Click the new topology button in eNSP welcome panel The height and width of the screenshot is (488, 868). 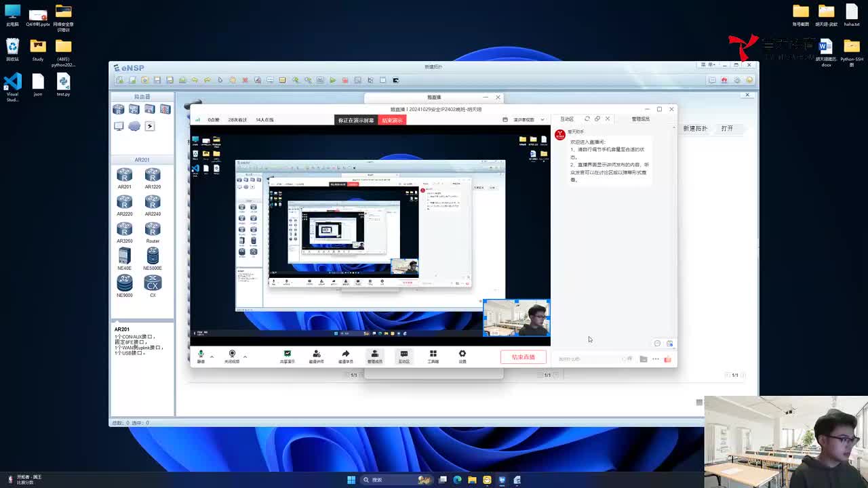[695, 128]
